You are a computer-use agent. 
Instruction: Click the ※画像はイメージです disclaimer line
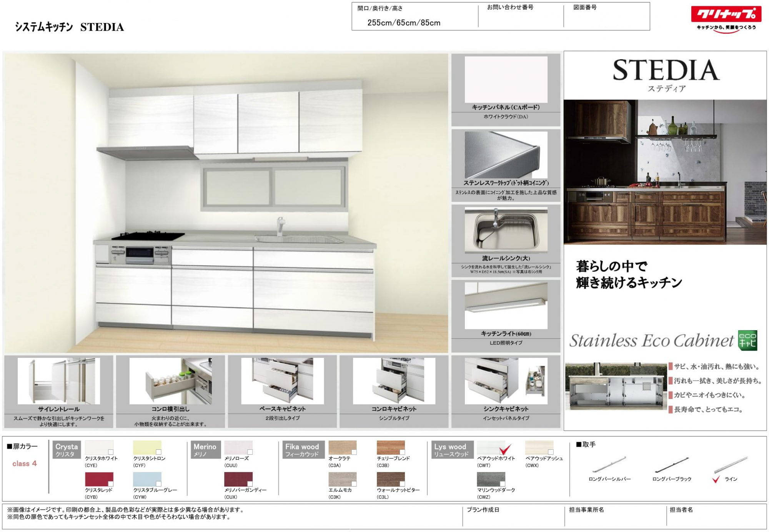click(x=126, y=510)
